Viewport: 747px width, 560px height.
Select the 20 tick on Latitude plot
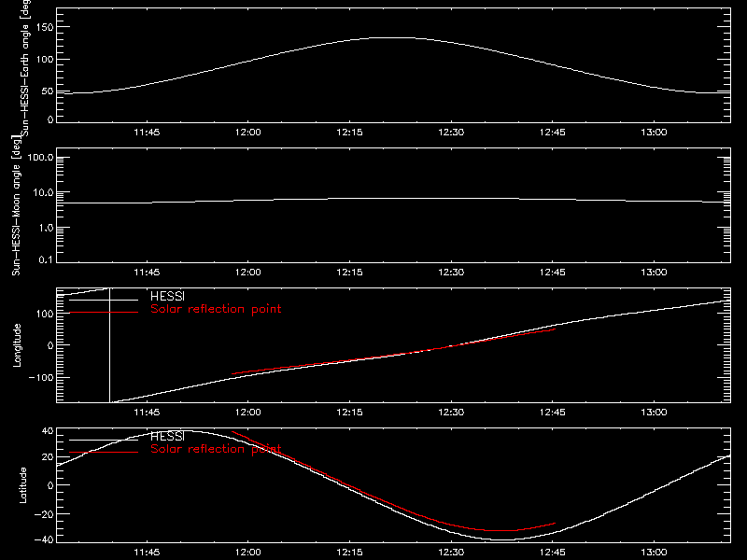point(48,457)
